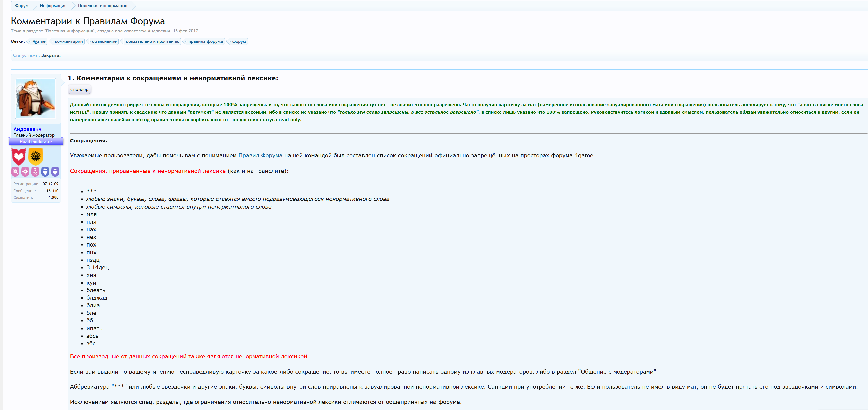The width and height of the screenshot is (868, 410).
Task: Open Андреевич's profile via username
Action: (27, 129)
